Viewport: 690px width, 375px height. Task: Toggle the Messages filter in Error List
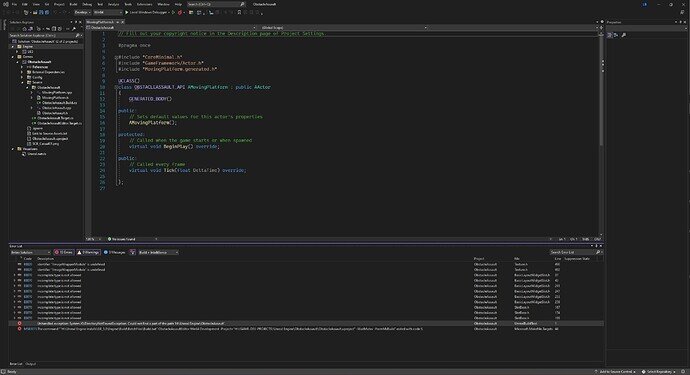pyautogui.click(x=114, y=252)
